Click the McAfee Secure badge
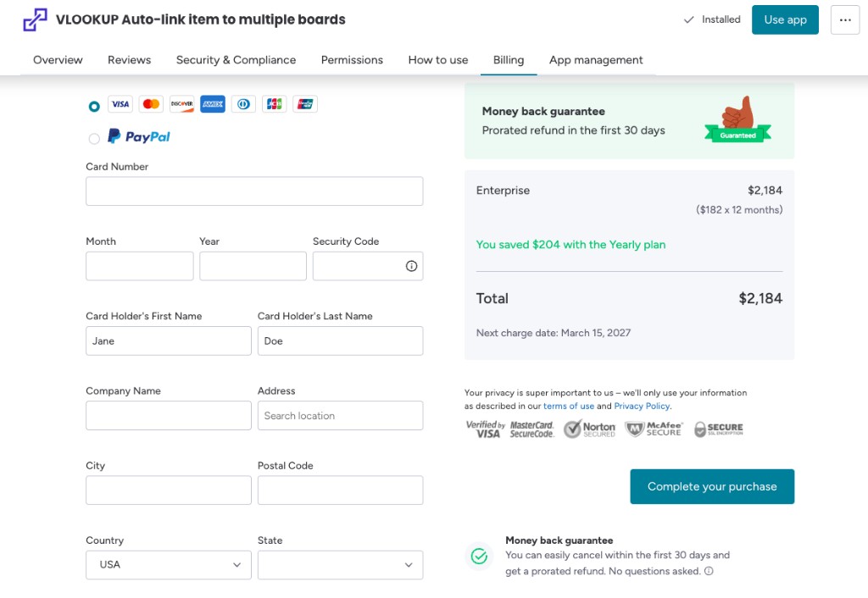The height and width of the screenshot is (598, 868). (654, 429)
